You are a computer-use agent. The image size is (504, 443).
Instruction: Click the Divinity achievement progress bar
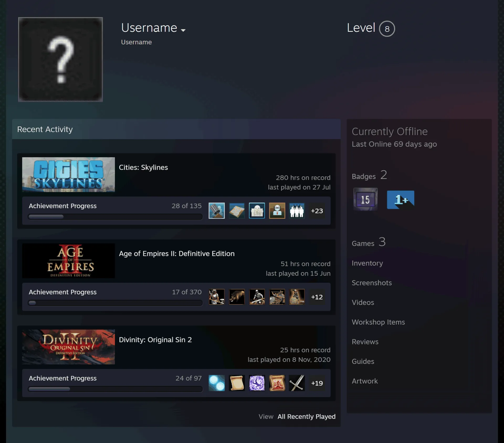point(115,389)
